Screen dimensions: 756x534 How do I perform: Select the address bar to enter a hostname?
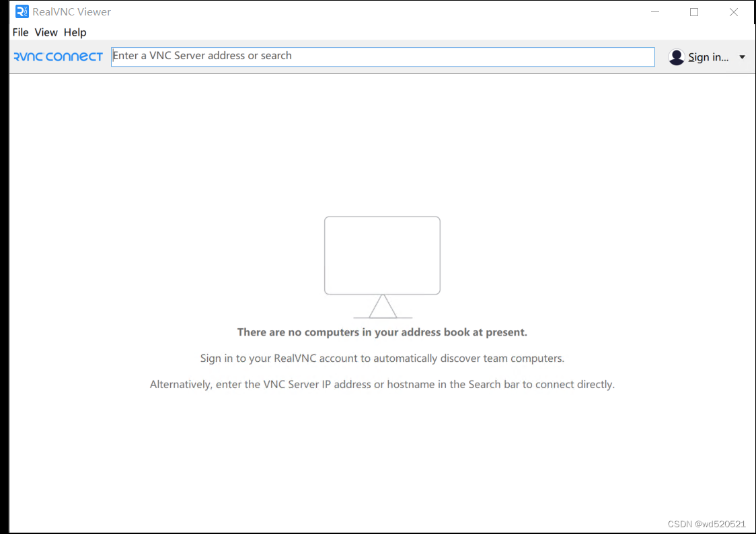(382, 56)
